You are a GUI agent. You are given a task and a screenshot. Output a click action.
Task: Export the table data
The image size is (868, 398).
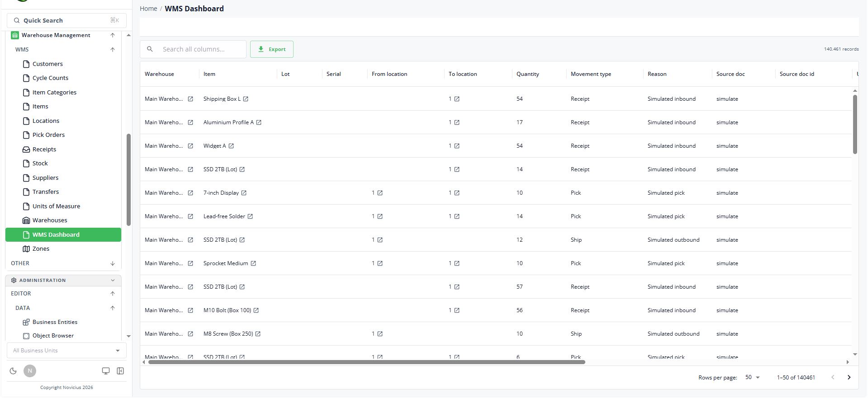[272, 49]
